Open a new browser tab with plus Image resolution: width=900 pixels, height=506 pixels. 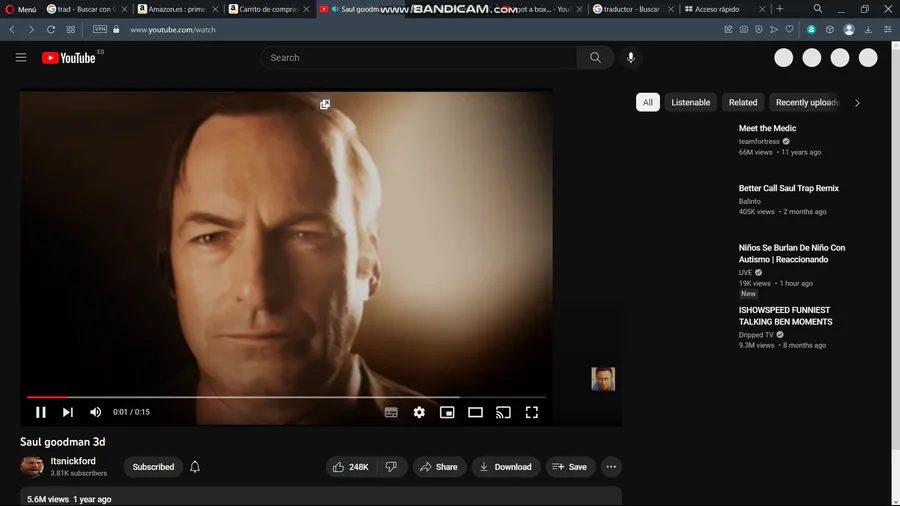pos(779,9)
